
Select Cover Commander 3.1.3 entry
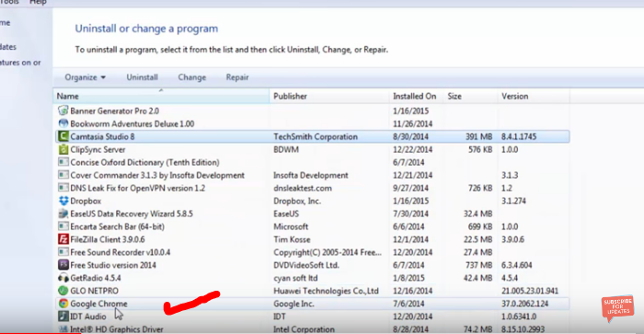coord(157,176)
